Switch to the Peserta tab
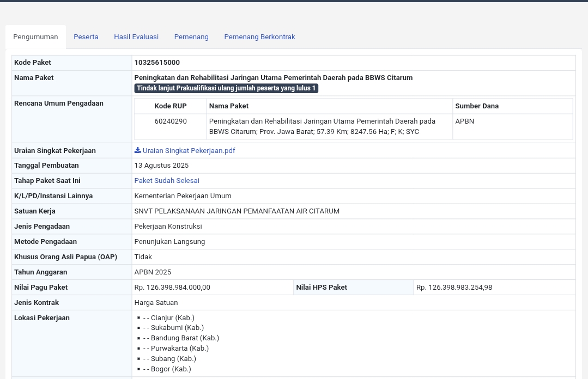Viewport: 588px width, 379px height. tap(86, 37)
